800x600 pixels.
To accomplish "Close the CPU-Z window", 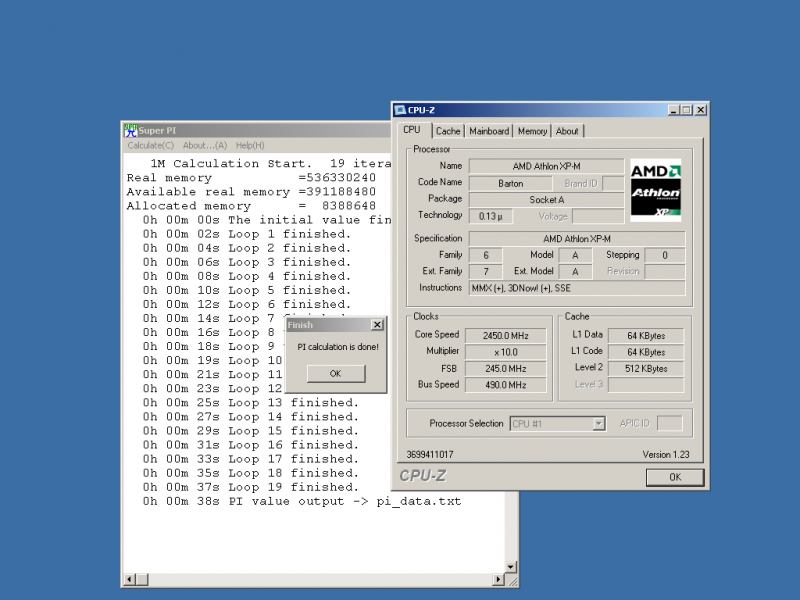I will click(701, 110).
